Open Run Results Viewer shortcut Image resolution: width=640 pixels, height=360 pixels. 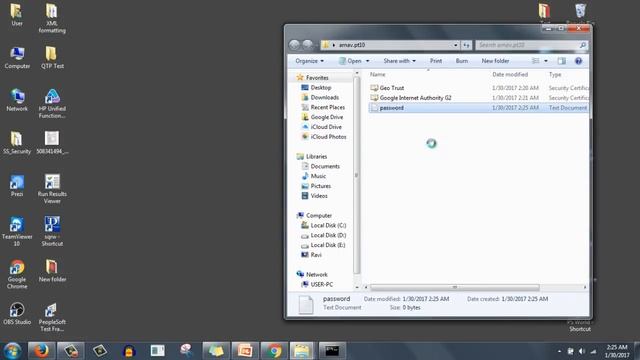[52, 189]
